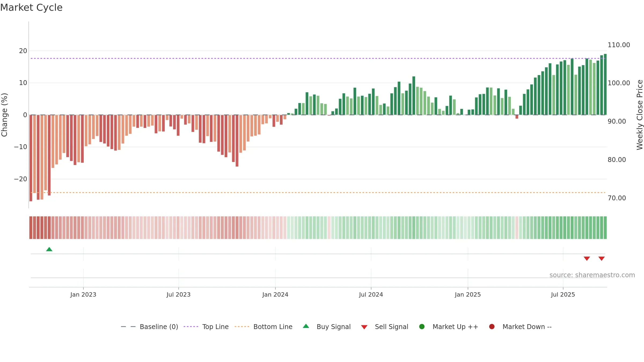Viewport: 644px width, 362px height.
Task: Click the 90.00 price axis label
Action: [x=617, y=121]
